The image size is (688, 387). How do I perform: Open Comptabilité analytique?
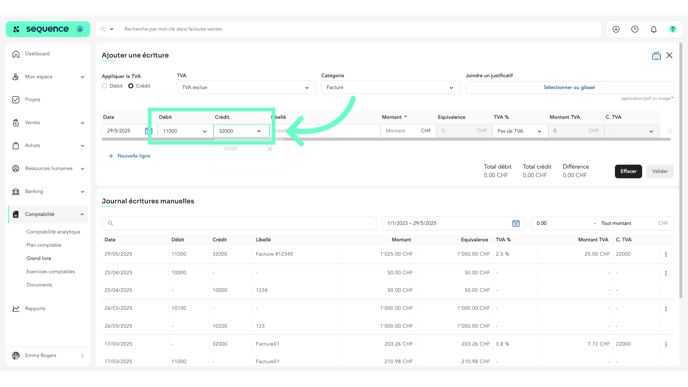53,232
